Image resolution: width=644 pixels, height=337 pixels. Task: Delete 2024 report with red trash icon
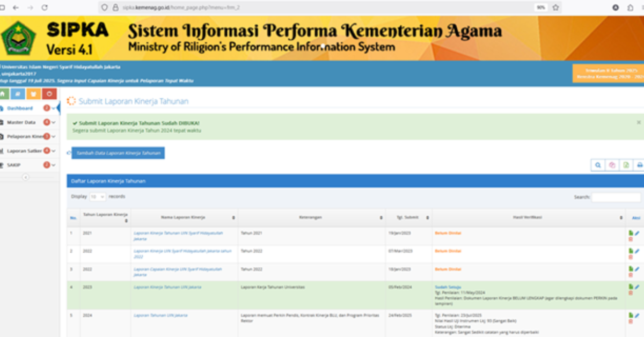point(631,321)
